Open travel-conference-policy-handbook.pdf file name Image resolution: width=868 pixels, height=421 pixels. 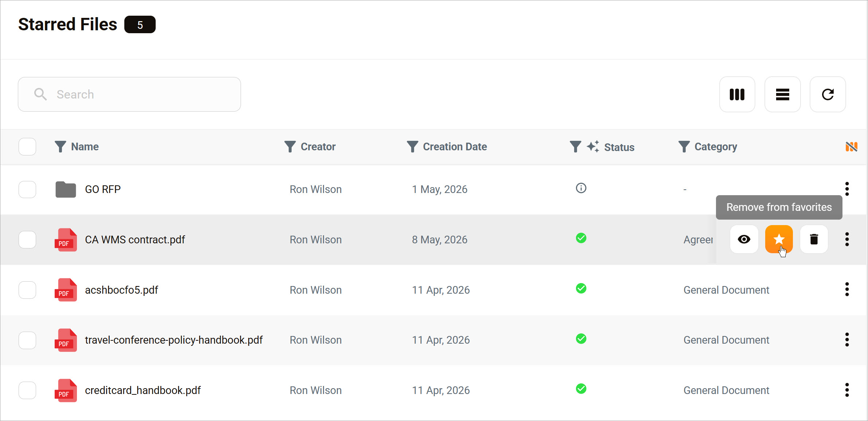pyautogui.click(x=174, y=340)
